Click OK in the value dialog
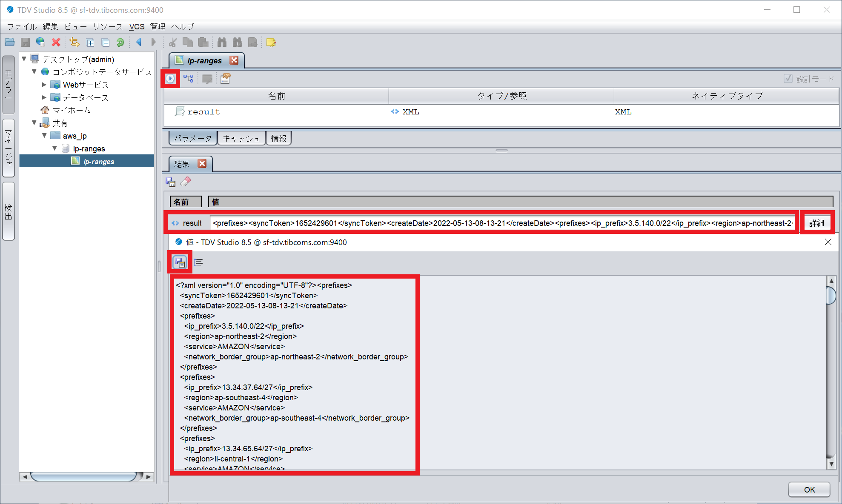This screenshot has height=504, width=842. [809, 490]
